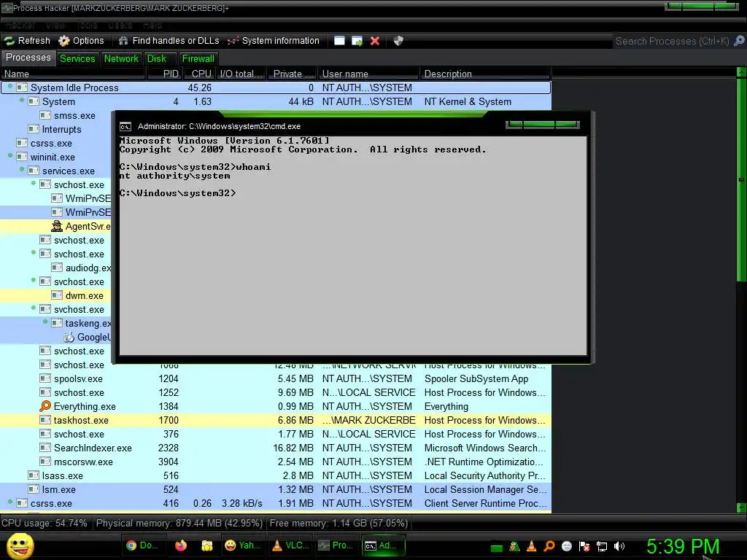Click the volume speaker tray icon
Screen dimensions: 747x560
pyautogui.click(x=619, y=547)
